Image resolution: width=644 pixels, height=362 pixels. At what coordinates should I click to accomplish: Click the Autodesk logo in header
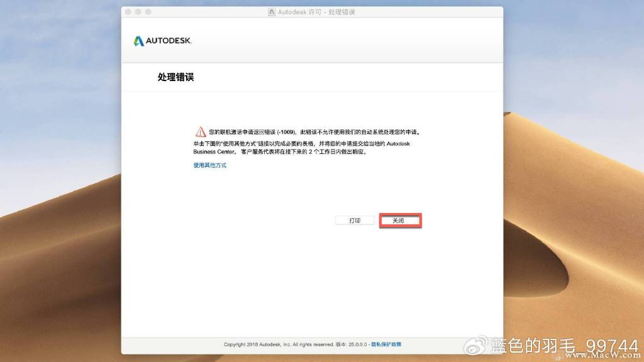coord(163,41)
